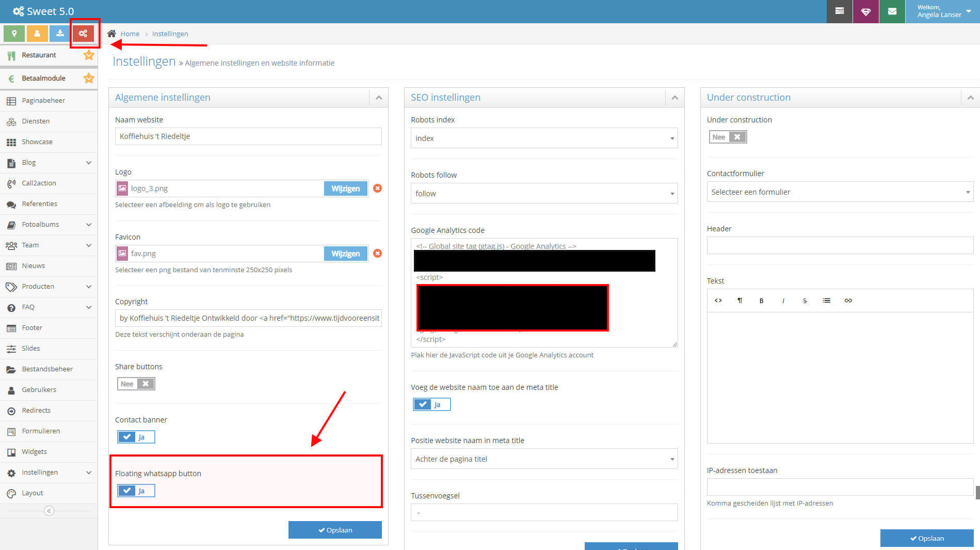Open Contactformulier selection dropdown
Screen dimensions: 980x550
click(840, 192)
